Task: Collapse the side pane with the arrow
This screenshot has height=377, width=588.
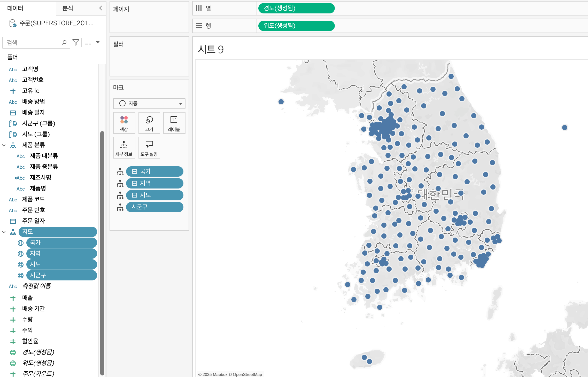Action: coord(101,8)
